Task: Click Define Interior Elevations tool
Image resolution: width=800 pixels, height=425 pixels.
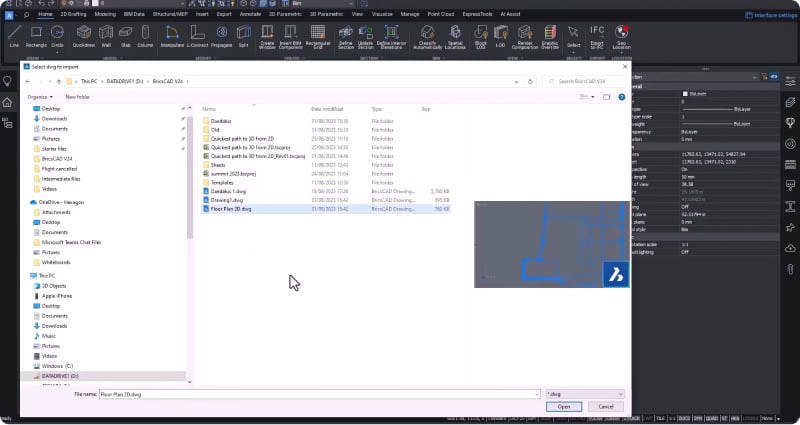Action: tap(391, 37)
